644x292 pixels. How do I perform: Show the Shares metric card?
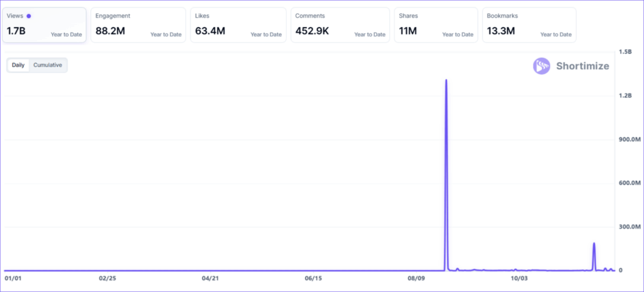(x=435, y=25)
